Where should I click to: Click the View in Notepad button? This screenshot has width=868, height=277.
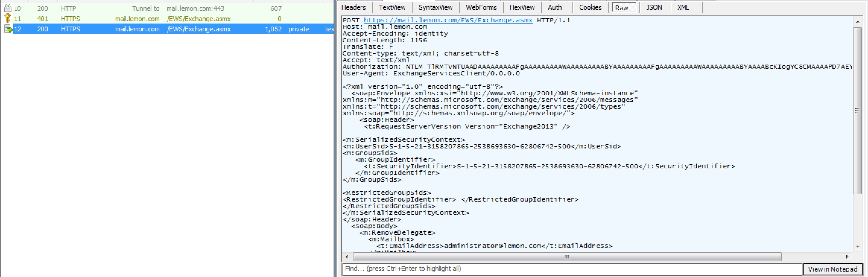832,269
